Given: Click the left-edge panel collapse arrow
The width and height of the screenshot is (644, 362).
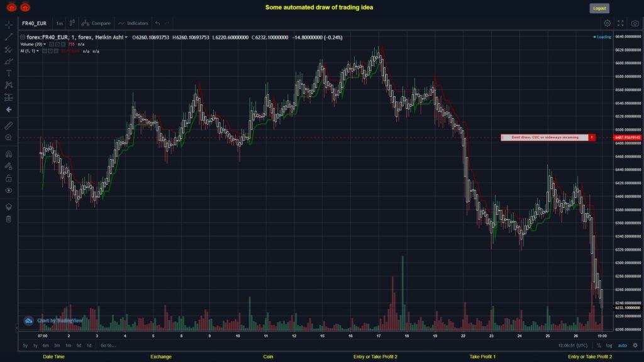Looking at the screenshot, I should tap(17, 327).
